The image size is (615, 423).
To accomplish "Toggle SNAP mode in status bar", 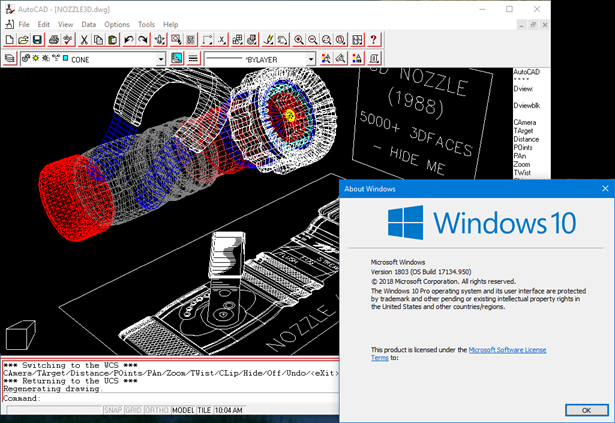I will [x=113, y=410].
